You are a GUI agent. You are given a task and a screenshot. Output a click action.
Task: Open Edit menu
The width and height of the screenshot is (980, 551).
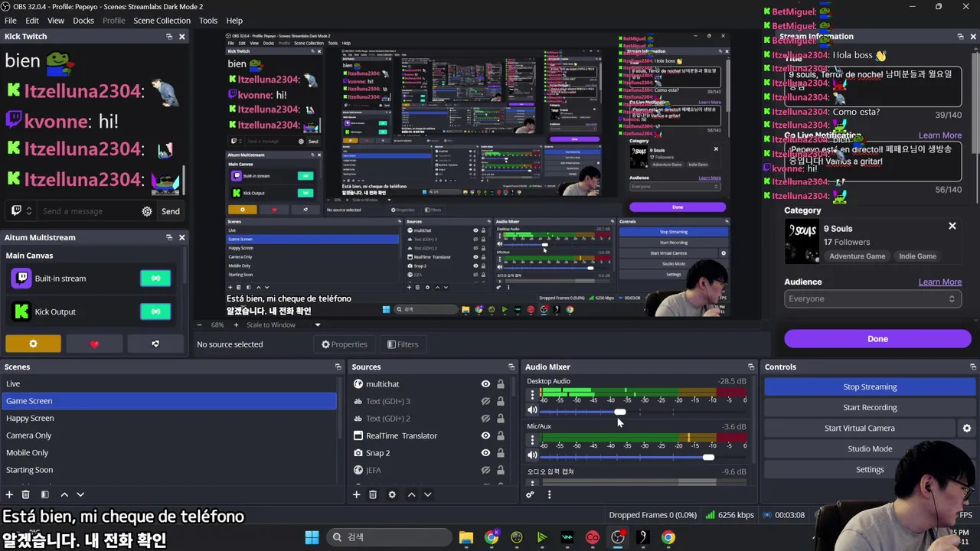pos(32,21)
